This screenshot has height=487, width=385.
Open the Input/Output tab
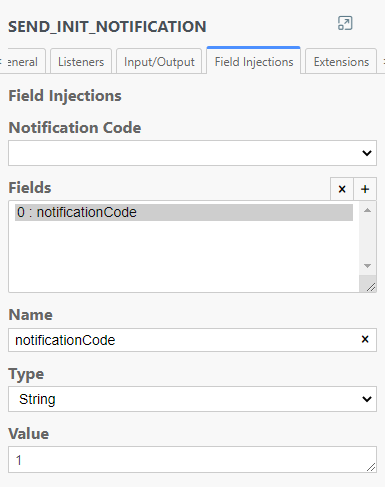(159, 62)
